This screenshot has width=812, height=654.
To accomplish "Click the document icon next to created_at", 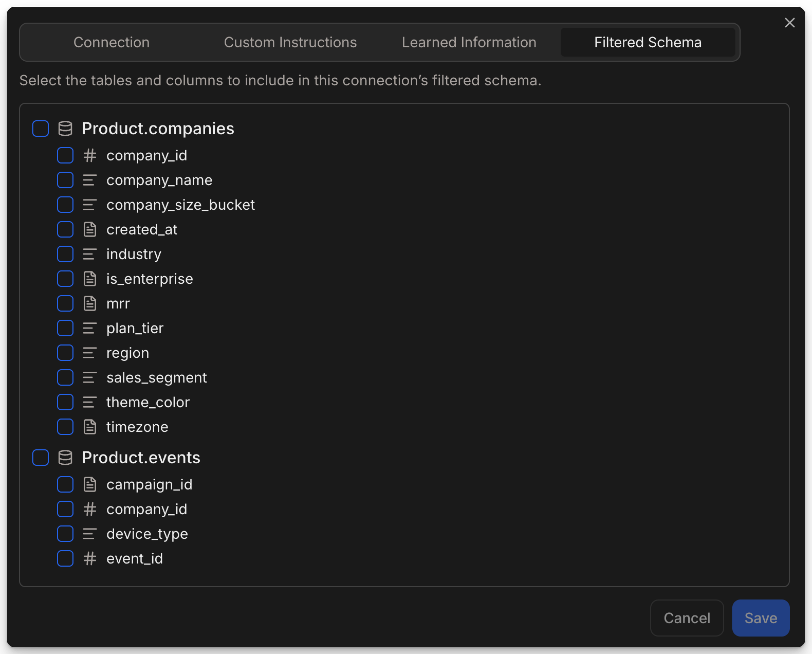I will coord(90,229).
